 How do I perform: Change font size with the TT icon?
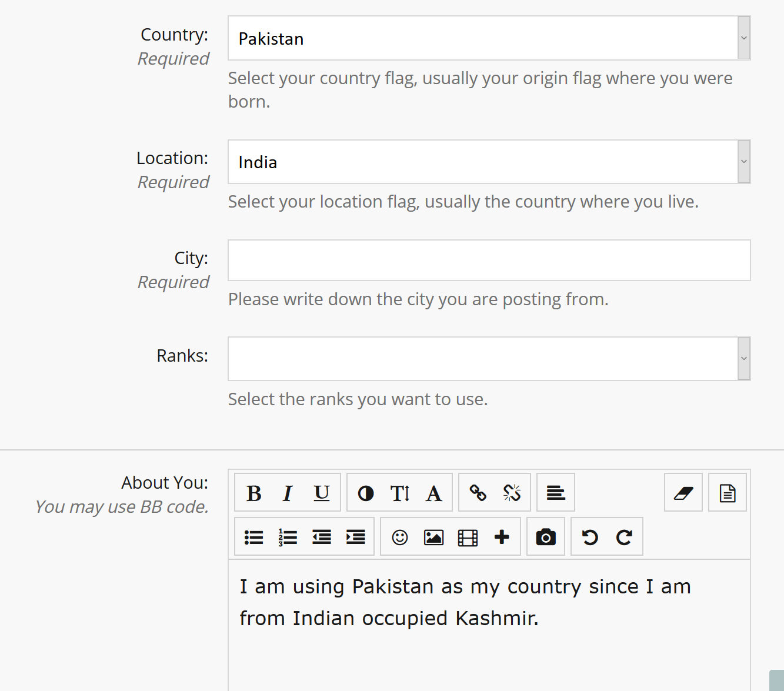pyautogui.click(x=400, y=493)
